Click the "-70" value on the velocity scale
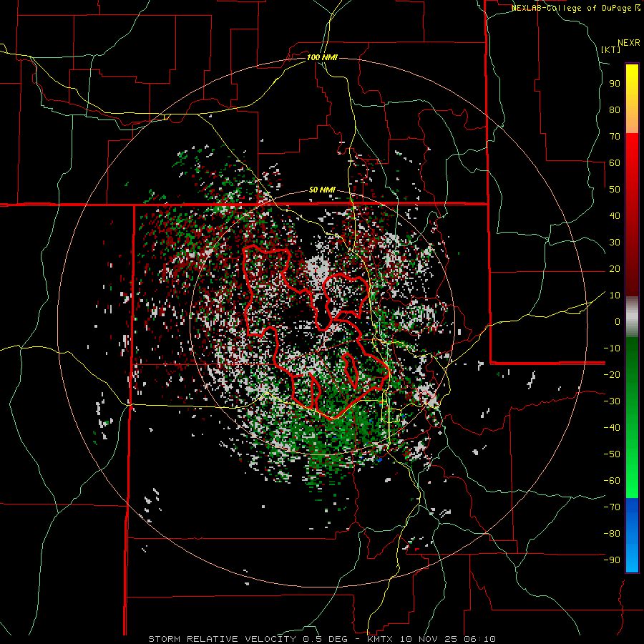Image resolution: width=644 pixels, height=644 pixels. [x=612, y=507]
